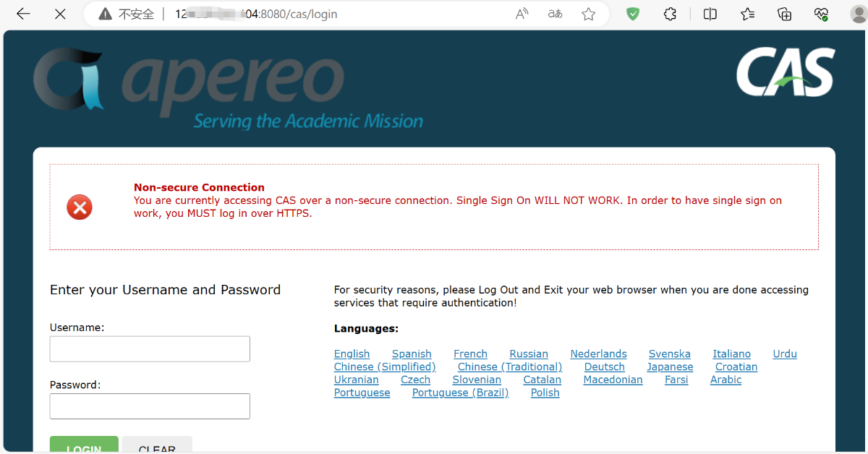Open the favorites list icon

748,14
